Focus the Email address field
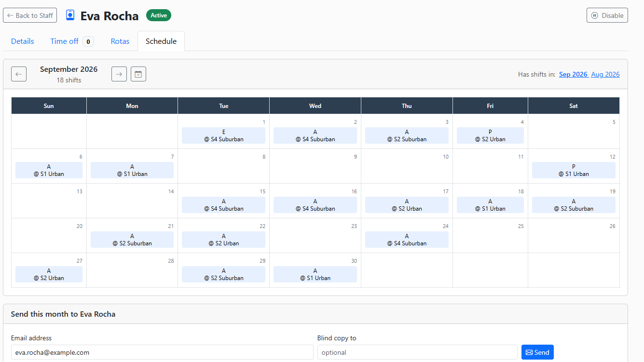 [162, 352]
